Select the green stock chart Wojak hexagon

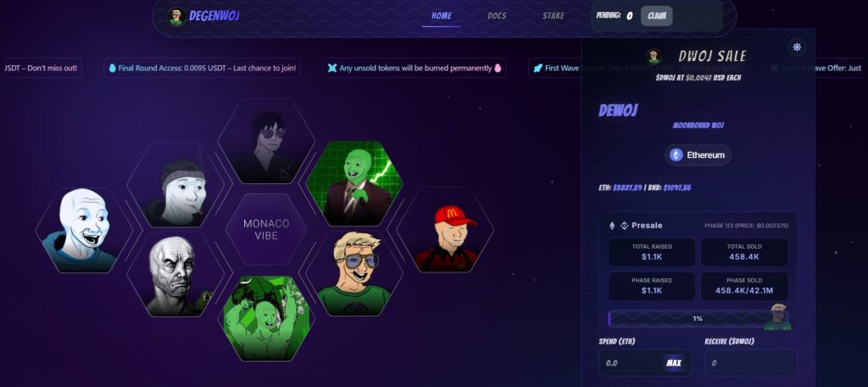[354, 183]
